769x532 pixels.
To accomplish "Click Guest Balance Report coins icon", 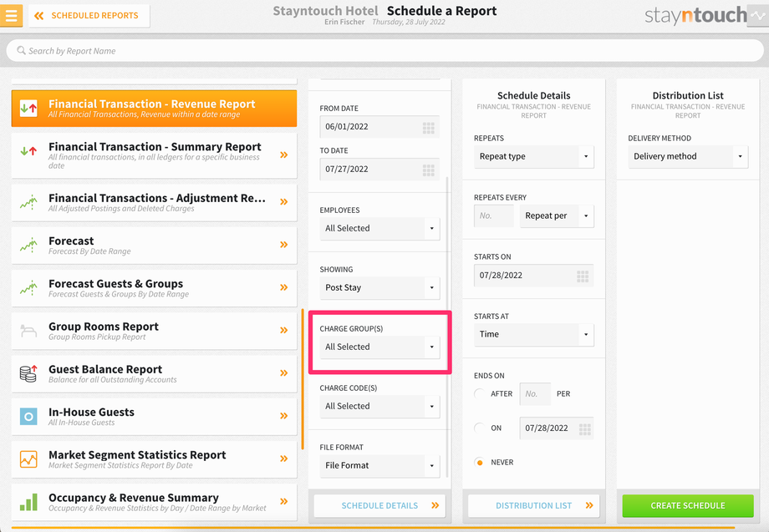I will click(28, 373).
